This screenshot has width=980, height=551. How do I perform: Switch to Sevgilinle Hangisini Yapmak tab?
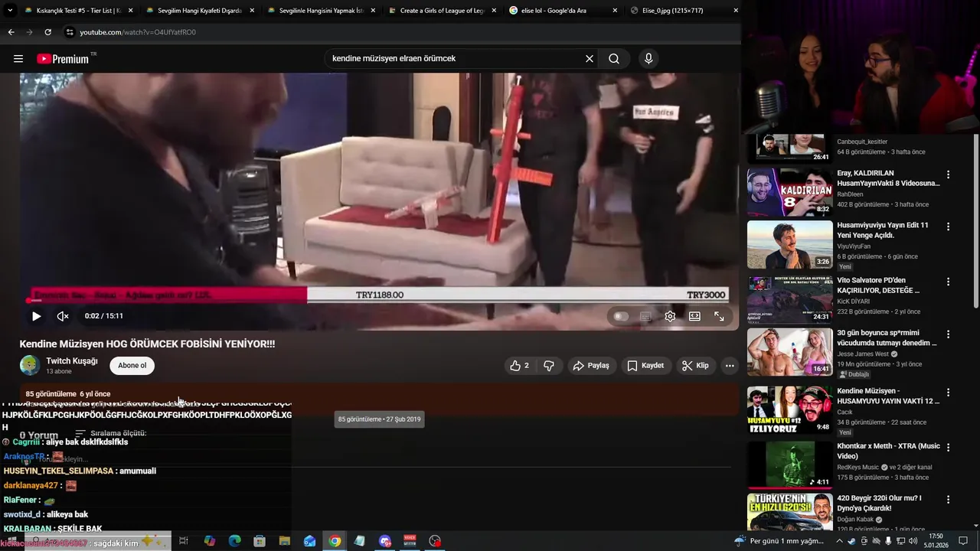point(322,11)
